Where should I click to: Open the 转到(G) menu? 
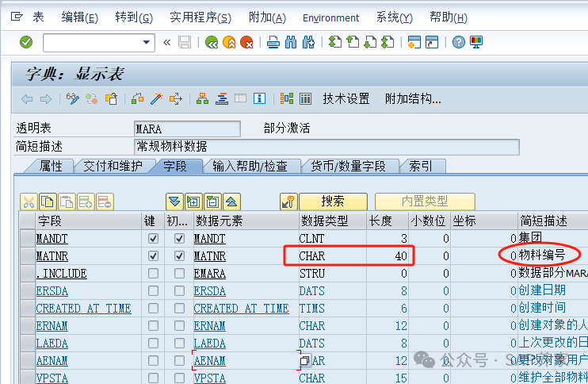tap(134, 17)
